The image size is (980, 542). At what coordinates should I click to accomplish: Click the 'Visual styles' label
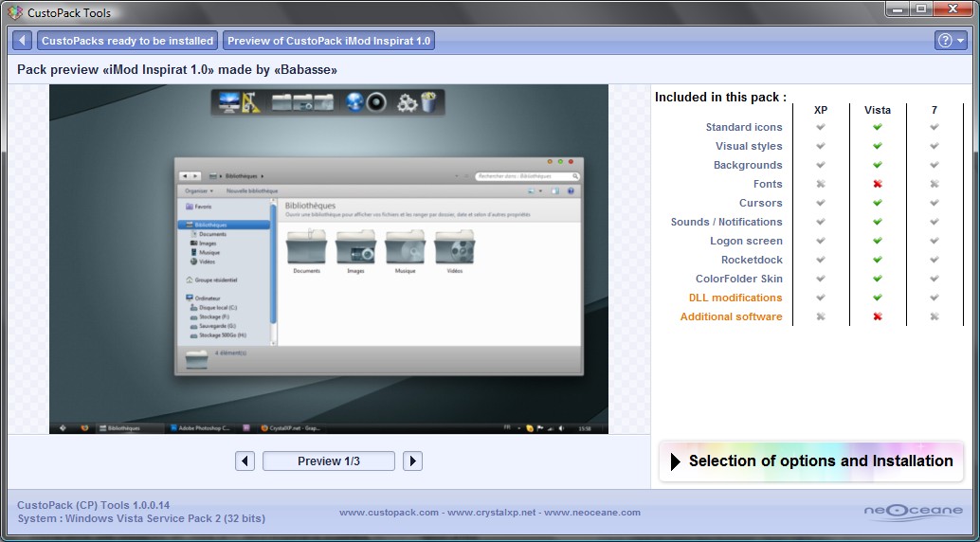click(749, 146)
